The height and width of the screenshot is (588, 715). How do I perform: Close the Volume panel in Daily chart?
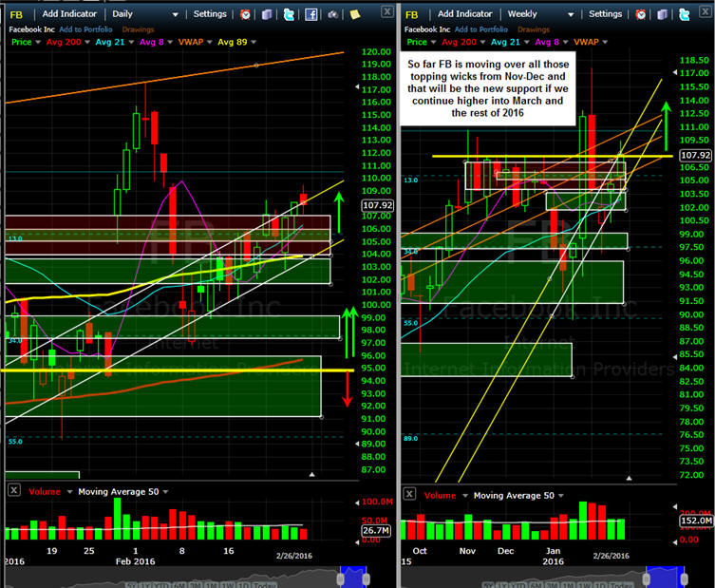coord(14,490)
